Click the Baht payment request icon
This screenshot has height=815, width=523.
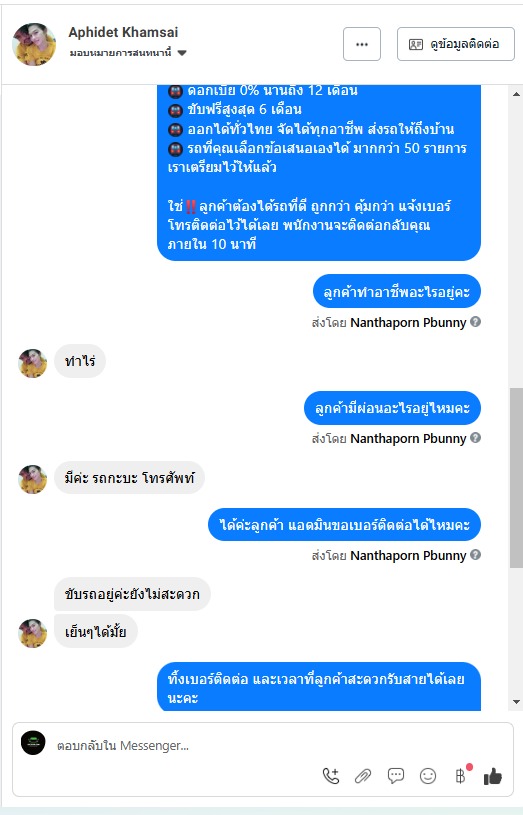tap(461, 776)
